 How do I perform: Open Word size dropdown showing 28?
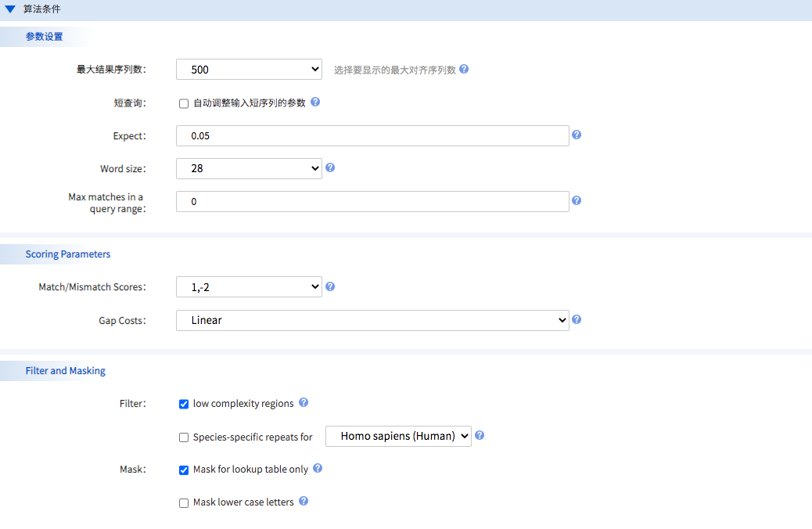[x=249, y=168]
